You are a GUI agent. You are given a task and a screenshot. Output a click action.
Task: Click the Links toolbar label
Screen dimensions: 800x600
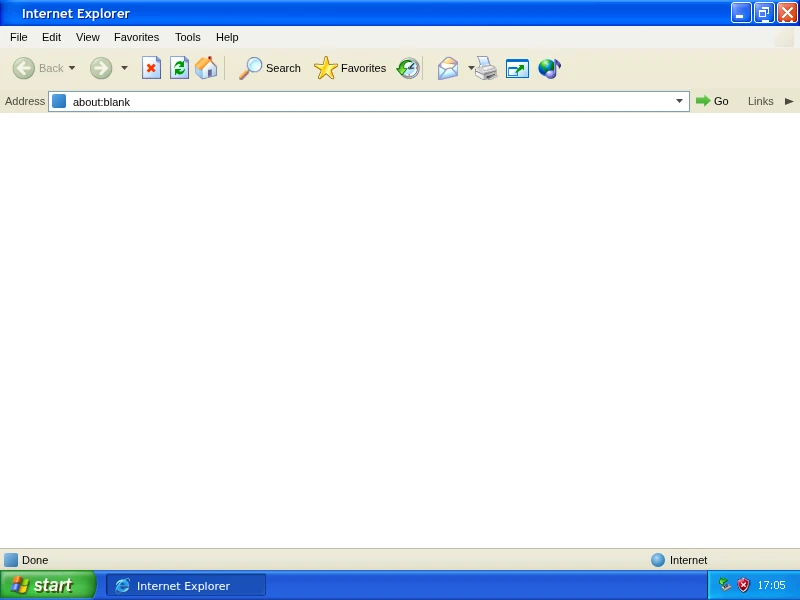pyautogui.click(x=760, y=101)
